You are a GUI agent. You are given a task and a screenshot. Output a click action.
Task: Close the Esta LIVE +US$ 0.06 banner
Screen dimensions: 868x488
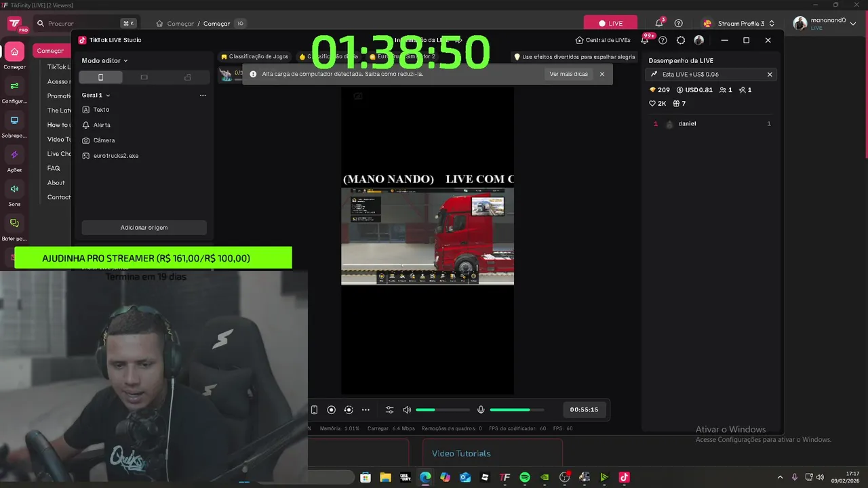point(770,75)
